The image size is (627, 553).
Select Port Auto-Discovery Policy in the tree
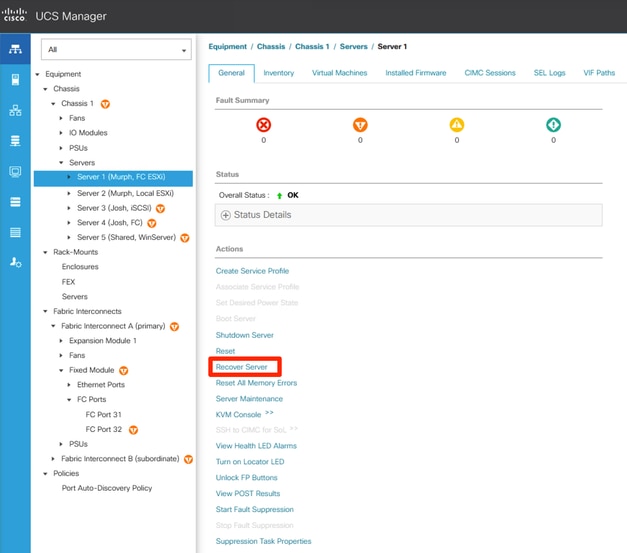(x=107, y=488)
